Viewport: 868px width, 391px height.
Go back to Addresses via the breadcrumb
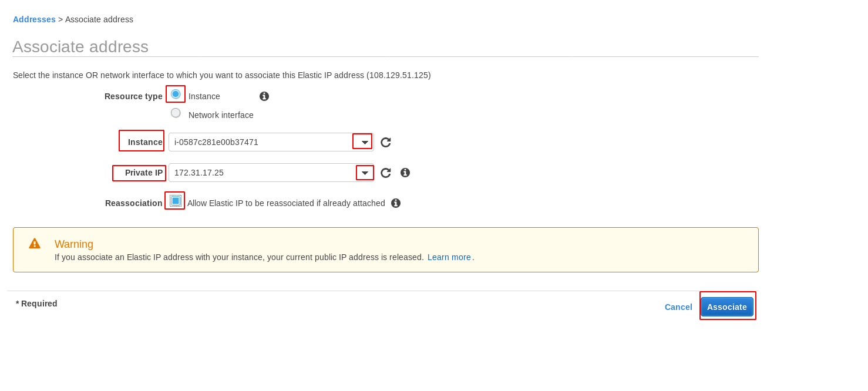(34, 19)
